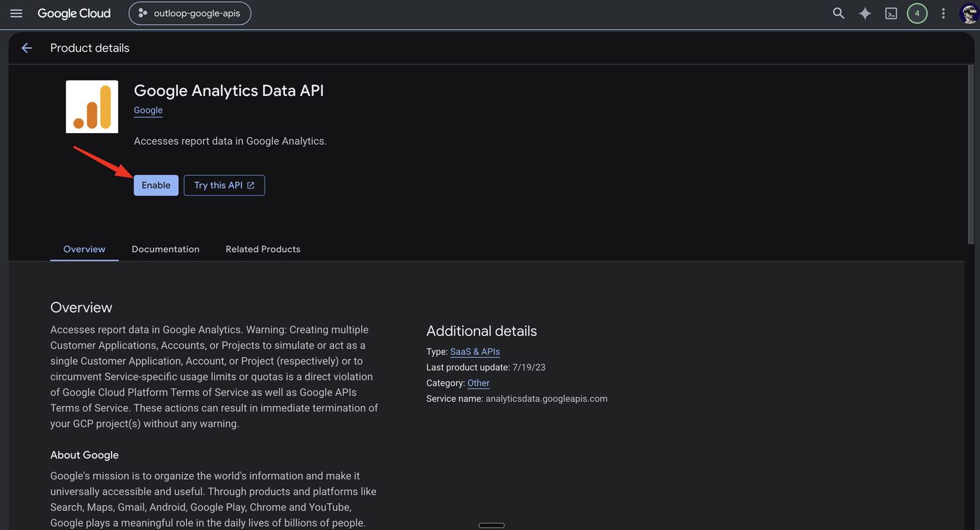Go back using the arrow icon
Screen dimensions: 980x530
coord(27,48)
